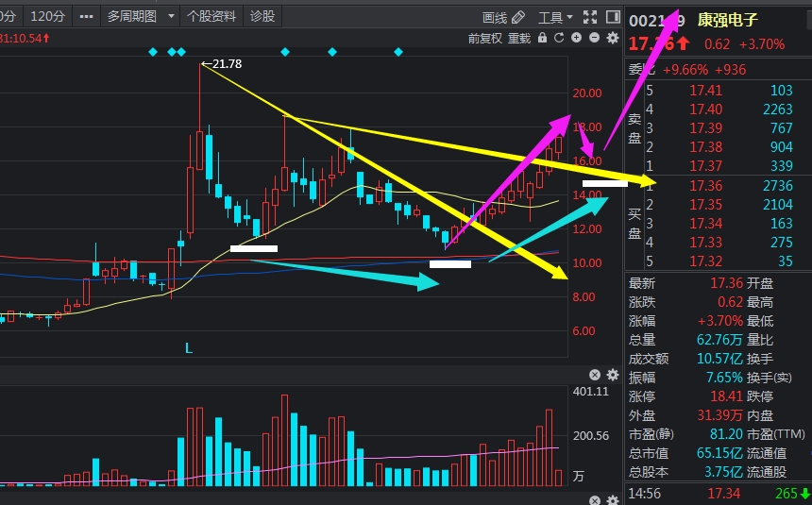Open volume panel settings gear
The height and width of the screenshot is (505, 812).
[x=612, y=376]
